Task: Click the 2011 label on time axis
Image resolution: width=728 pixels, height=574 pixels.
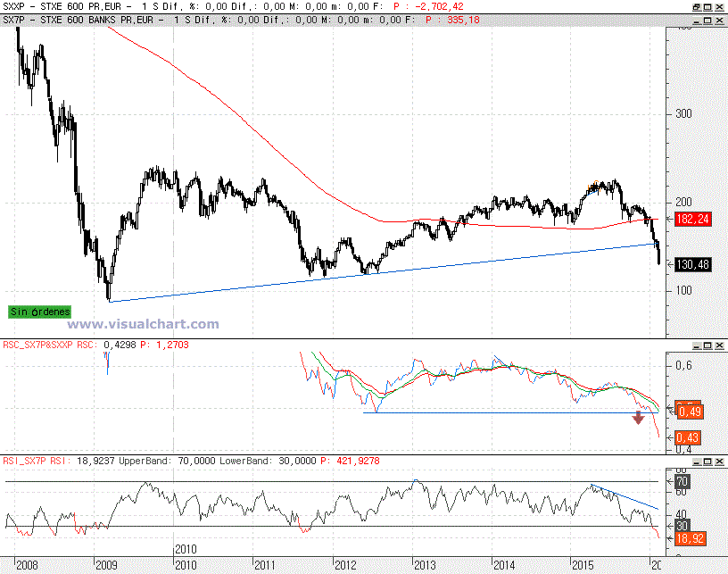Action: pos(266,565)
